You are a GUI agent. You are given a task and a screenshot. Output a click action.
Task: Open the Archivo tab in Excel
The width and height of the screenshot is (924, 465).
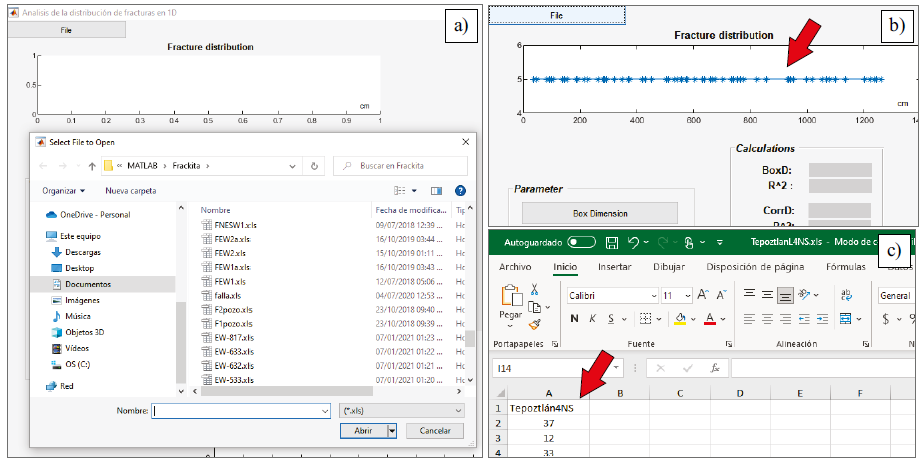tap(515, 267)
